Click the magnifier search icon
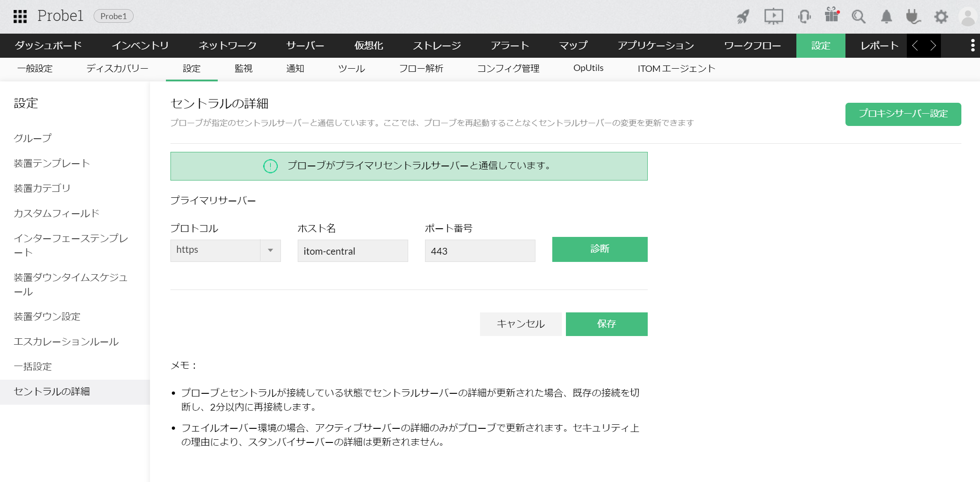 coord(858,17)
